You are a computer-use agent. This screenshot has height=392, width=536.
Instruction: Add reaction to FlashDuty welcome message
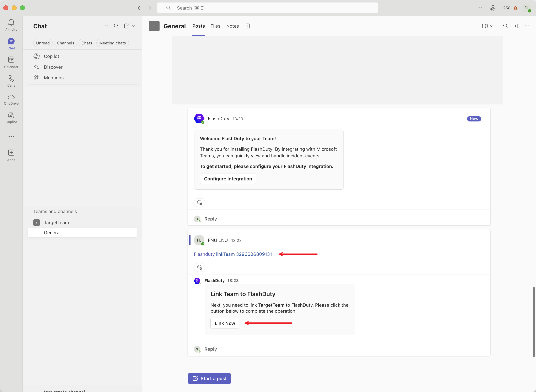pos(199,203)
